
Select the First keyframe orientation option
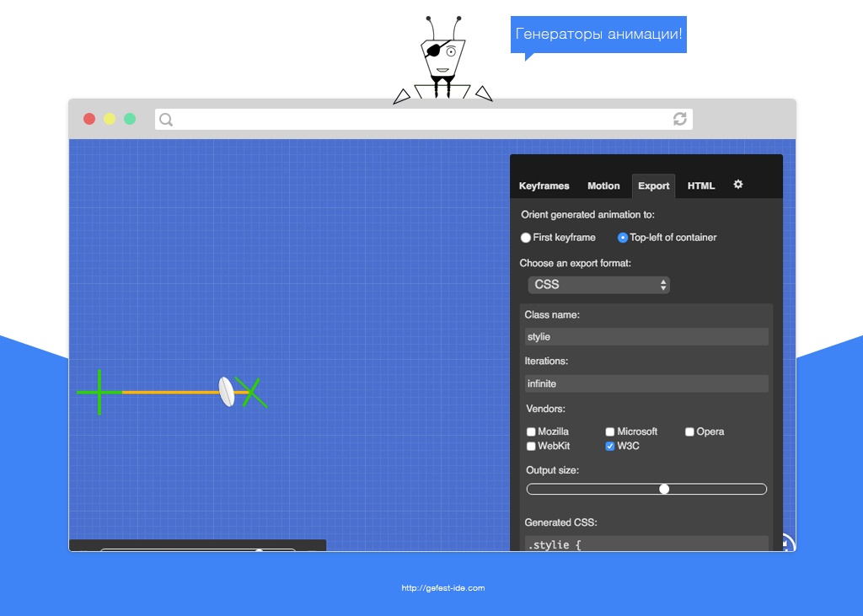525,238
